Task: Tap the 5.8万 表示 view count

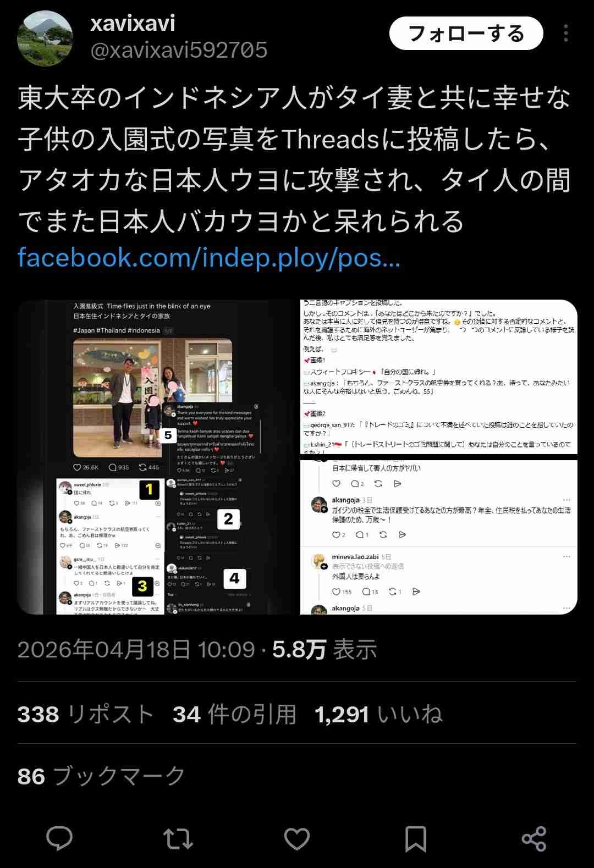Action: click(324, 650)
